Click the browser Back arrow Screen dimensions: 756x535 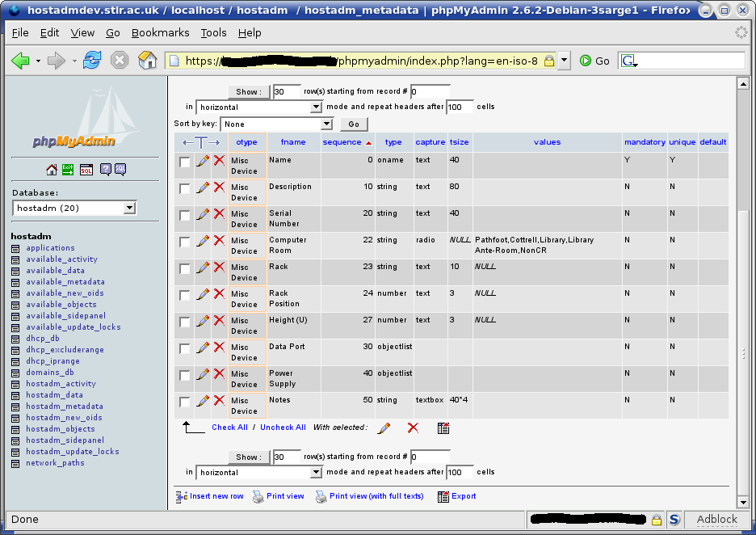(20, 61)
